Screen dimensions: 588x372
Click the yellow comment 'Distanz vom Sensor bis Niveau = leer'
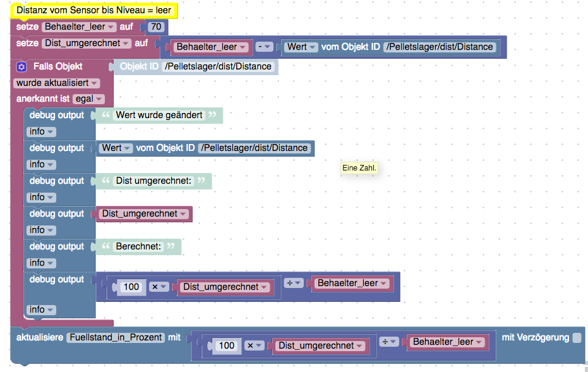pyautogui.click(x=93, y=11)
